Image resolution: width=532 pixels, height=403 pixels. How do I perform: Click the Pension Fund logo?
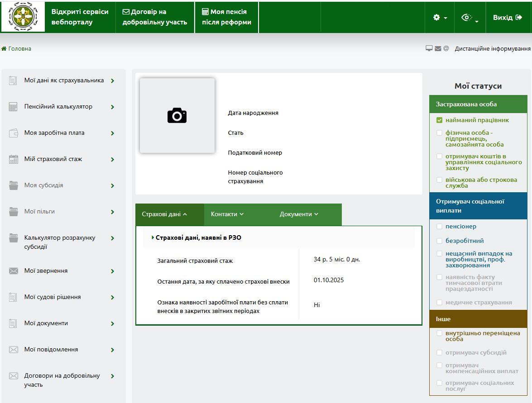point(23,17)
